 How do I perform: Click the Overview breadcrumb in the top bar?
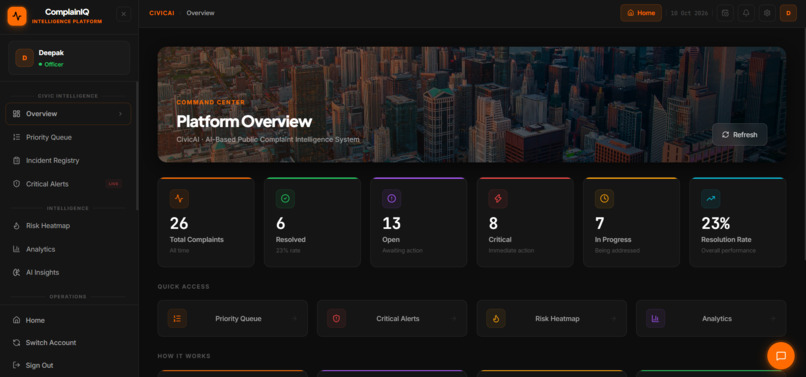click(x=200, y=13)
